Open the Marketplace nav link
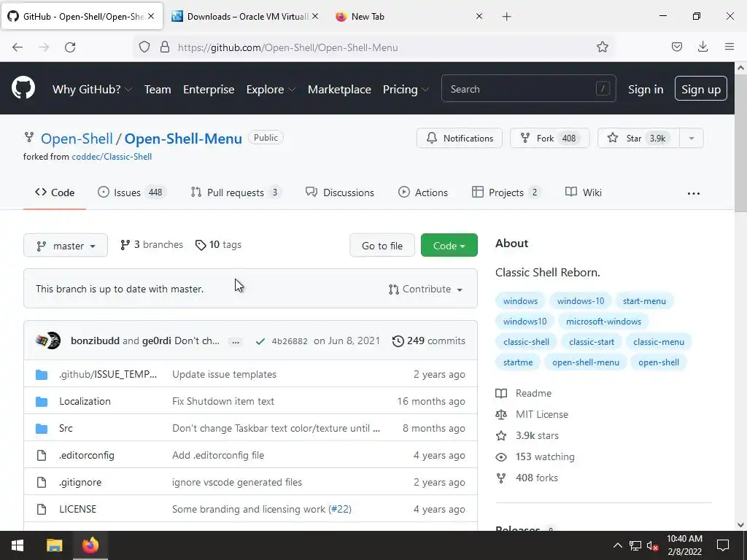747x560 pixels. click(x=339, y=90)
